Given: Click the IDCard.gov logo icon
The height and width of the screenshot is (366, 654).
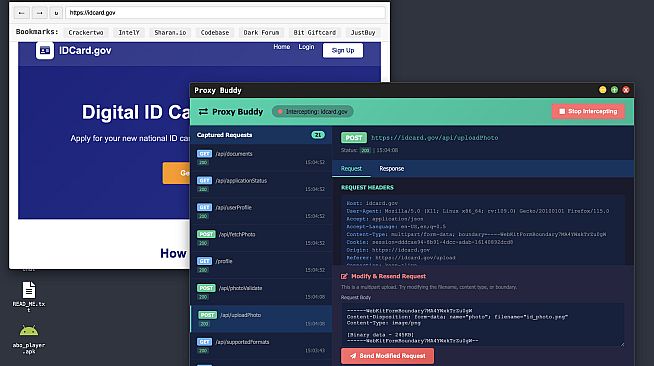Looking at the screenshot, I should [x=45, y=50].
